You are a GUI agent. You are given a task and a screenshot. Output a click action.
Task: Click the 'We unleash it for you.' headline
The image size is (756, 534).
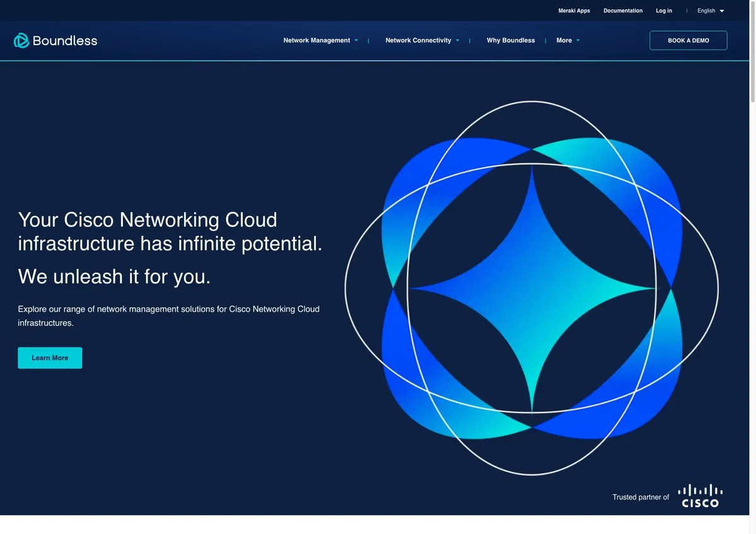[114, 276]
